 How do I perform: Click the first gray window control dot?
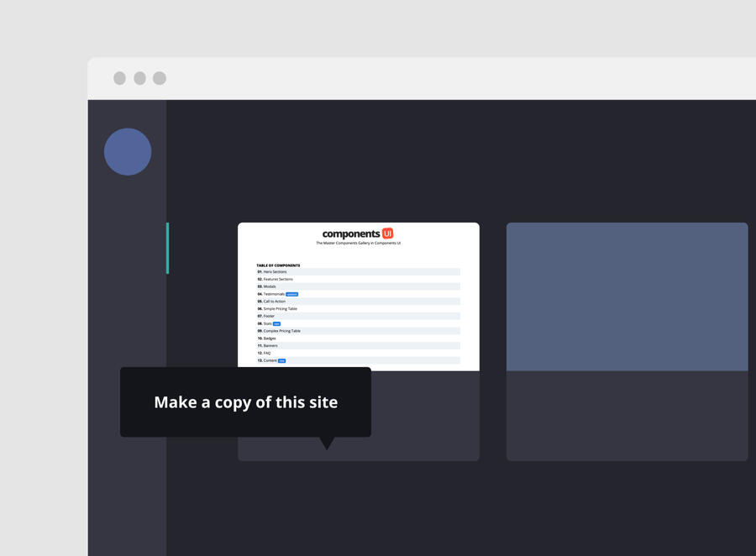coord(119,78)
